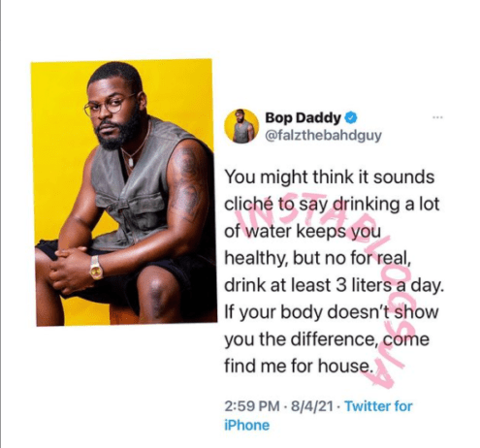Screen dimensions: 480x448
Task: Click the necklace pendant in the photo
Action: tap(131, 162)
